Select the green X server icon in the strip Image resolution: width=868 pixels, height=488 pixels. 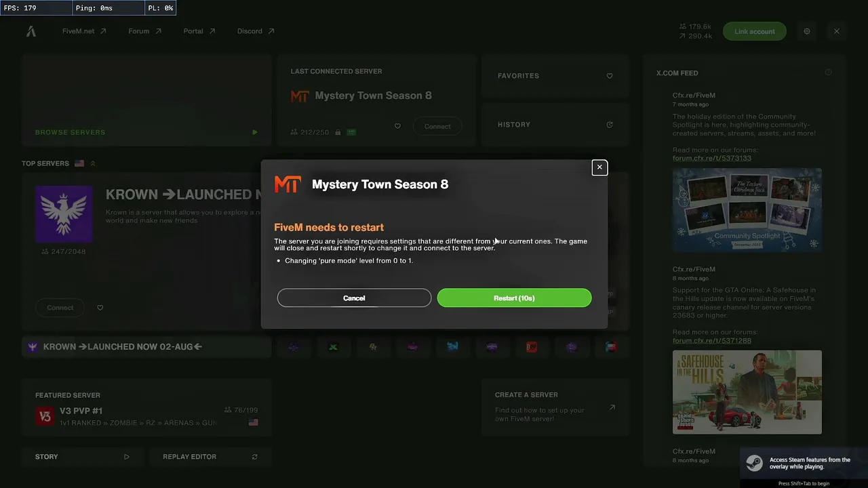point(334,347)
